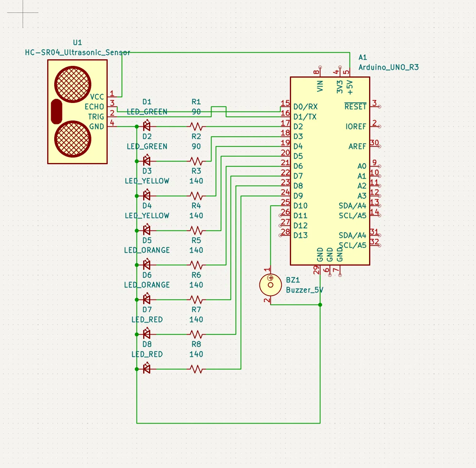The image size is (476, 468).
Task: Click the Buzzer_5V symbol BZ1
Action: (270, 285)
